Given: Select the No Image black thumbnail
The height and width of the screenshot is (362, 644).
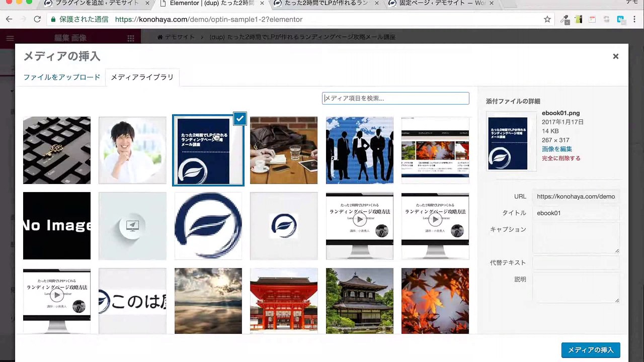Looking at the screenshot, I should coord(57,226).
